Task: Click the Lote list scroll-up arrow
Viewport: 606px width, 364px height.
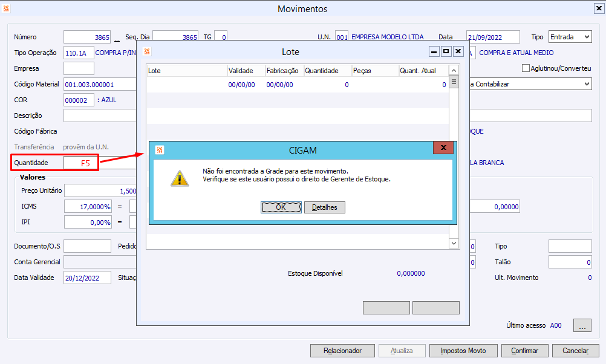Action: point(454,70)
